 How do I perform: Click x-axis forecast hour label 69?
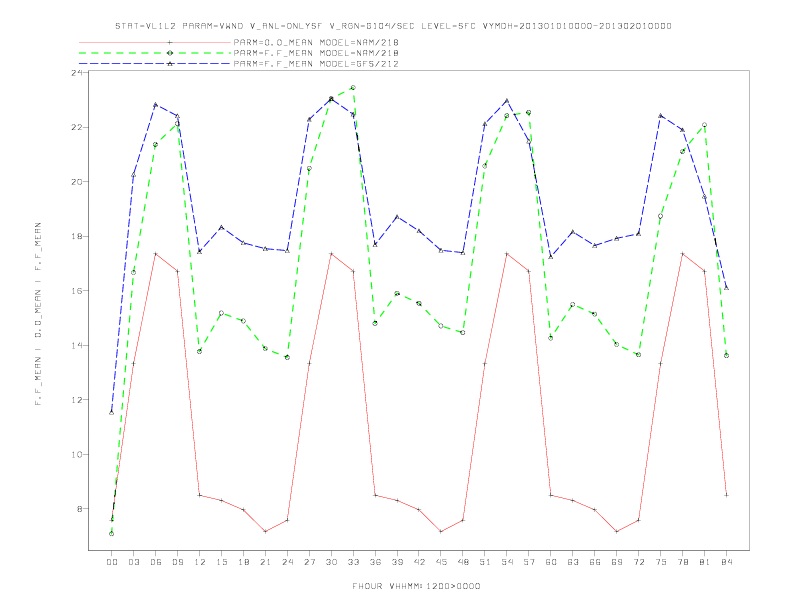617,562
